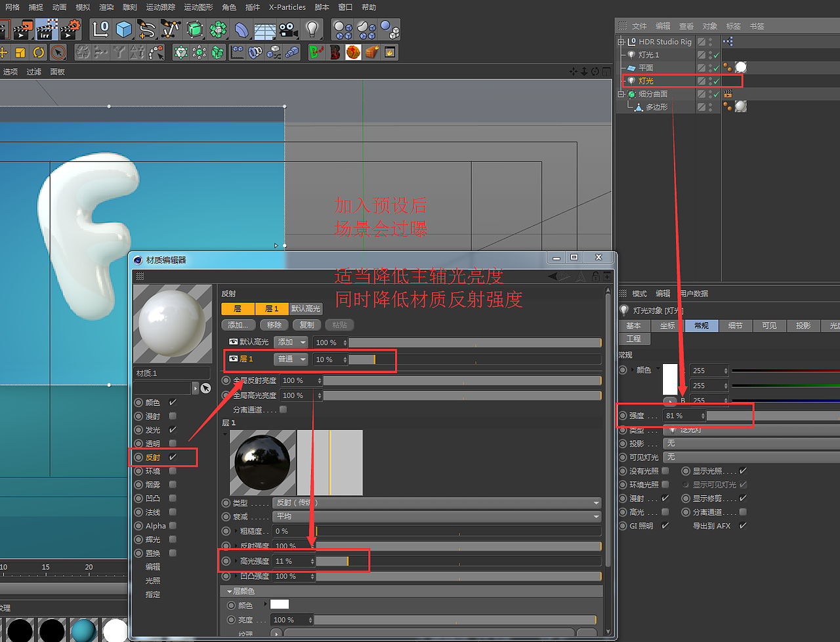This screenshot has width=840, height=642.
Task: Select the coordinate system axis icon
Action: point(100,30)
